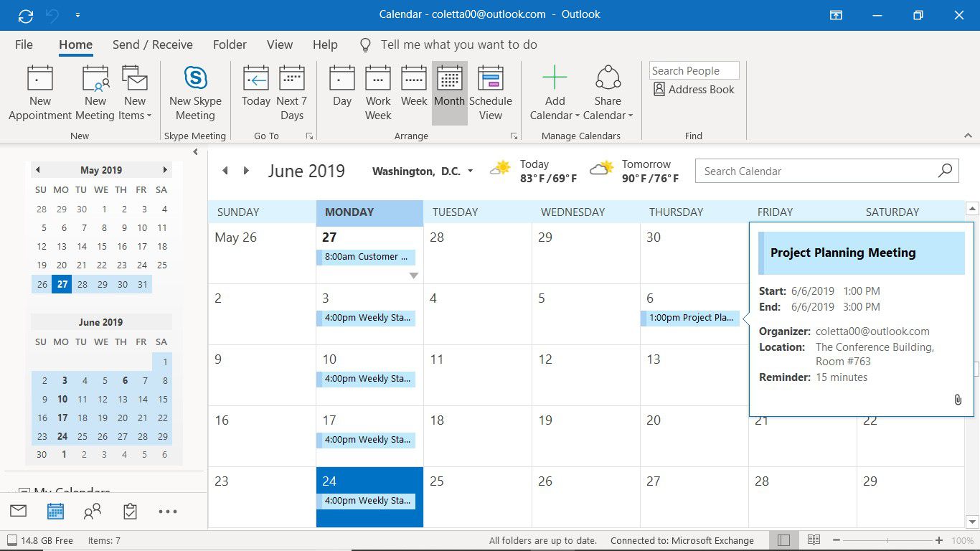This screenshot has width=980, height=551.
Task: Go to next month in date navigator
Action: coord(165,170)
